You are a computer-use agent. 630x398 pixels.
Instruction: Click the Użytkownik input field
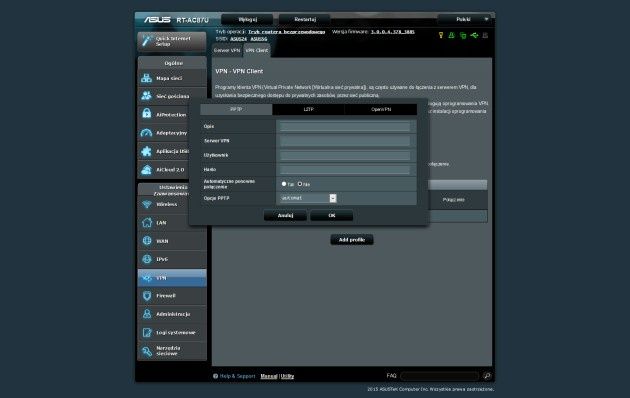click(345, 155)
